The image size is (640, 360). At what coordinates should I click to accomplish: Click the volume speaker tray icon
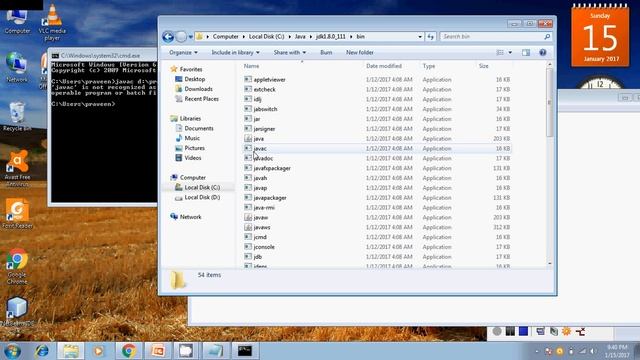[593, 351]
